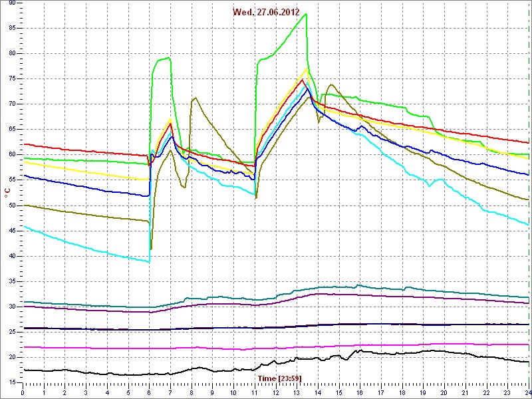Pick hour 11 on the time axis
Screen dimensions: 532x399
255,392
